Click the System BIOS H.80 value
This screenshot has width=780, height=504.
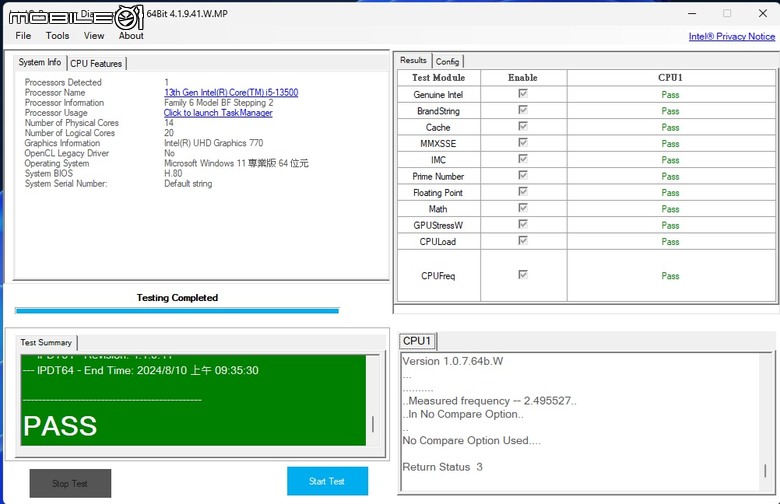coord(173,174)
